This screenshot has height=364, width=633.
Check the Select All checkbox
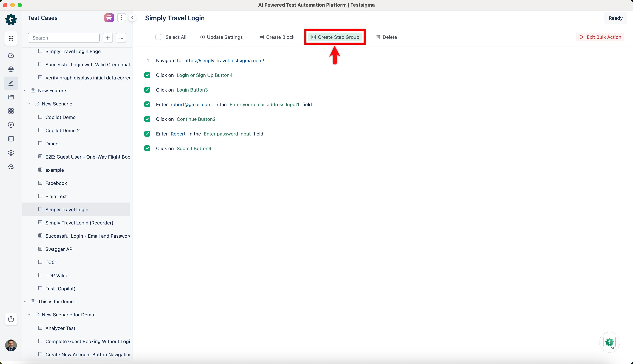pyautogui.click(x=158, y=37)
